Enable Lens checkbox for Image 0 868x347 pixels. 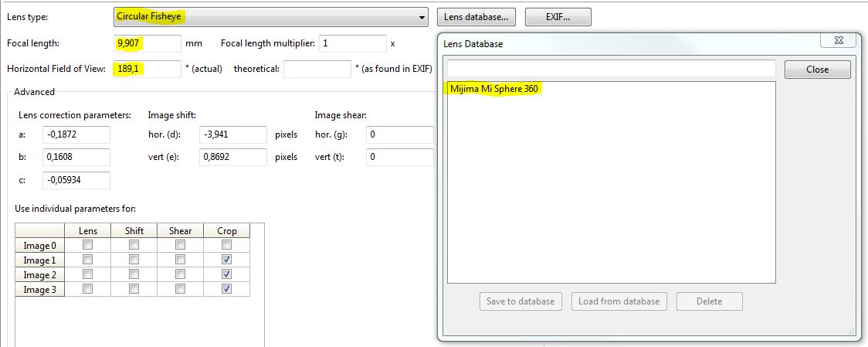pyautogui.click(x=87, y=245)
